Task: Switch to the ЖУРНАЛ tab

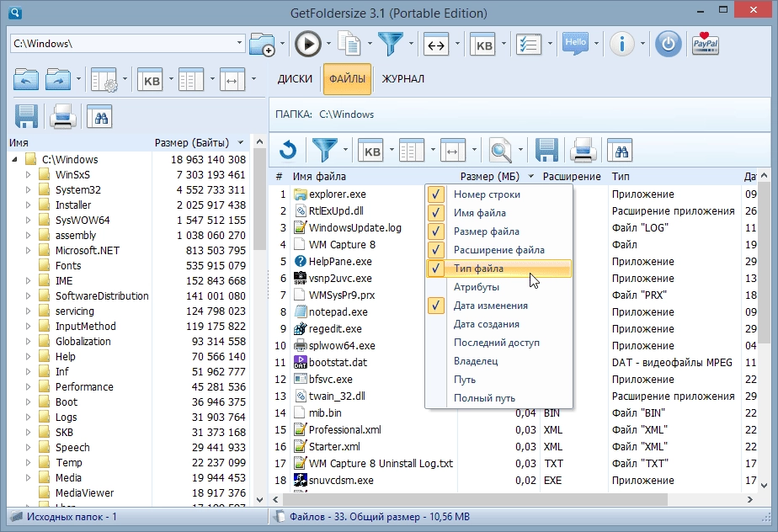Action: tap(402, 79)
